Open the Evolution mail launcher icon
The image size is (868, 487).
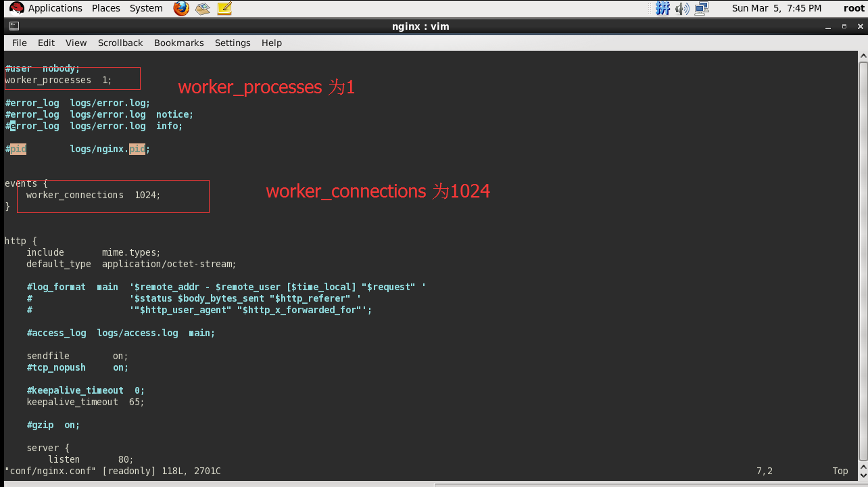[x=203, y=8]
